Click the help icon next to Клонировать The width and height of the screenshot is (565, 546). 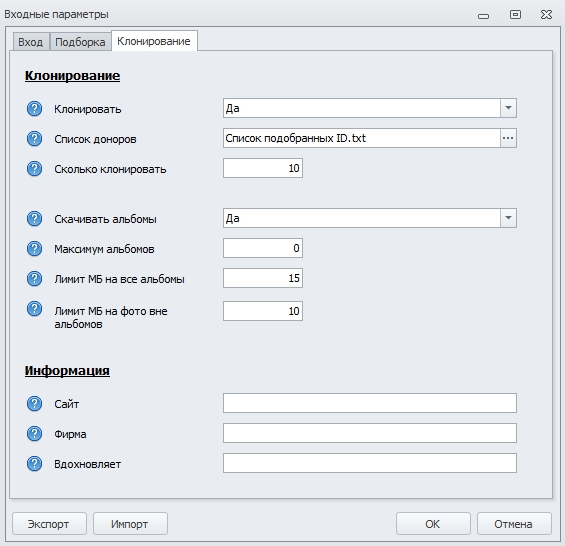(35, 108)
